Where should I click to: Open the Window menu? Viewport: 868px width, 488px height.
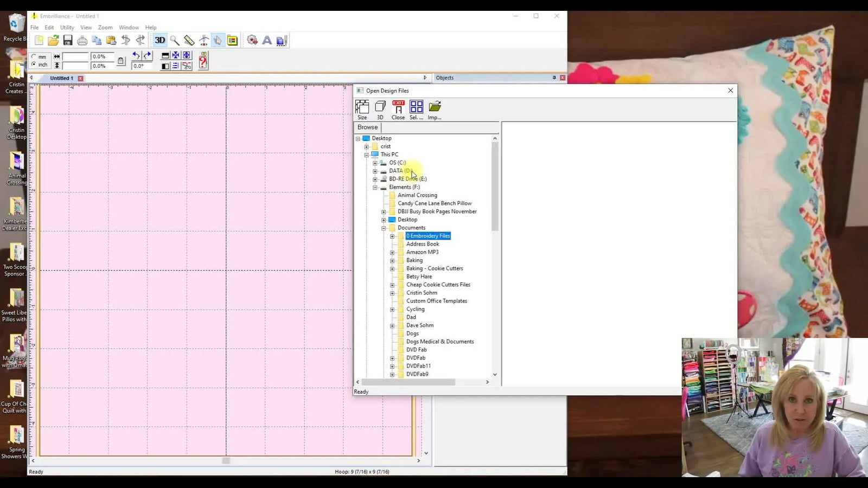coord(129,27)
